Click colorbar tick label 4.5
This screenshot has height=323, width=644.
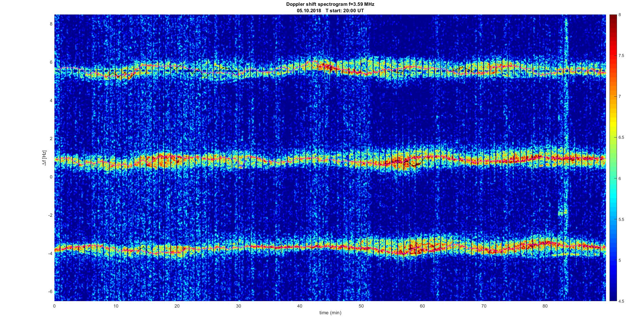(621, 301)
